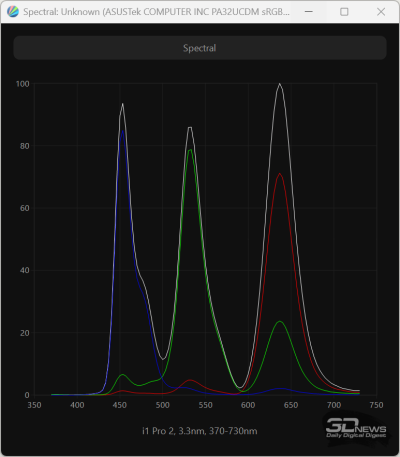Screen dimensions: 400x457
Task: Click the 60 label on vertical axis
Action: click(25, 208)
